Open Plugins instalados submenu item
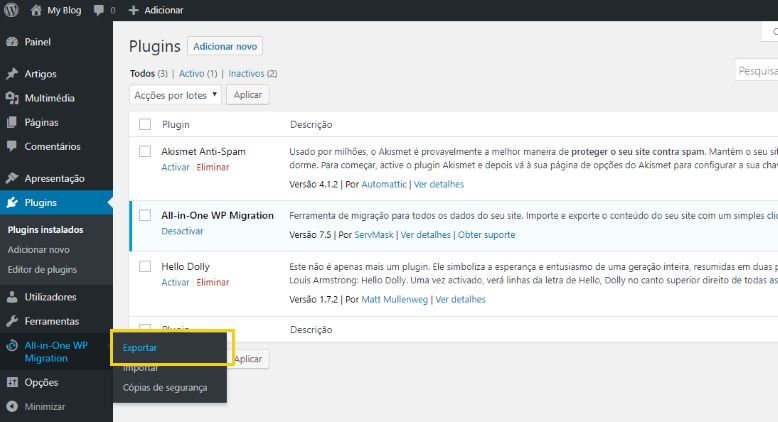Screen dimensions: 778x422 [x=45, y=230]
